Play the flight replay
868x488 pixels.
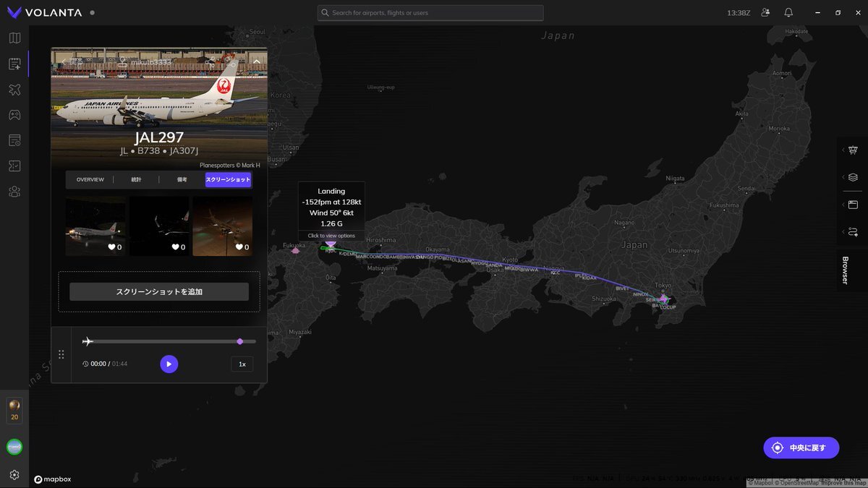click(169, 364)
